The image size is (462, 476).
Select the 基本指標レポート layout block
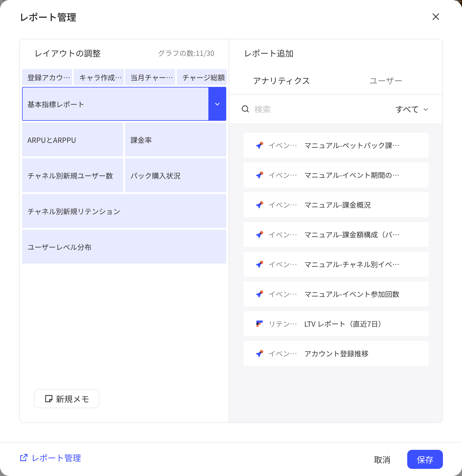115,104
